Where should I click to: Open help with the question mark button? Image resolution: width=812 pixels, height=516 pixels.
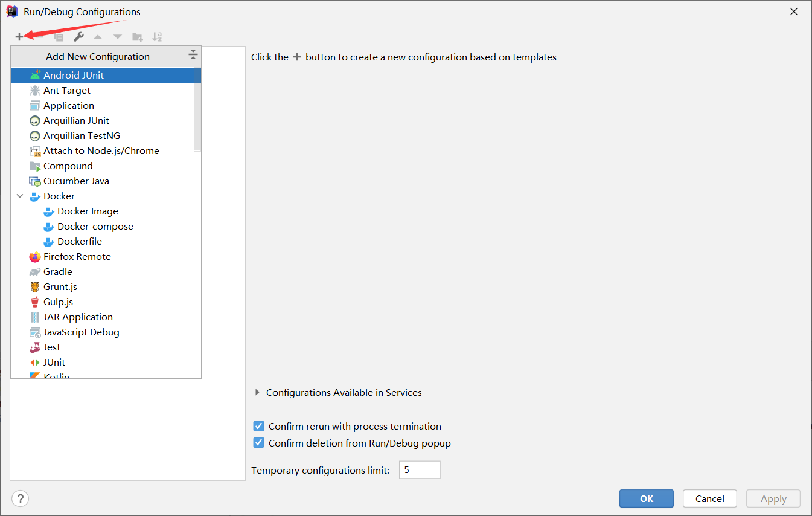[20, 498]
